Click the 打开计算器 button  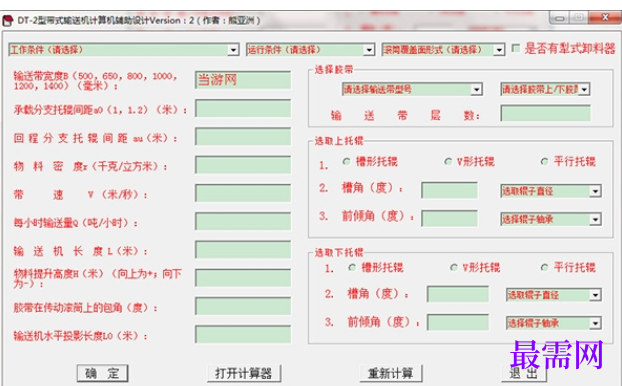click(244, 373)
